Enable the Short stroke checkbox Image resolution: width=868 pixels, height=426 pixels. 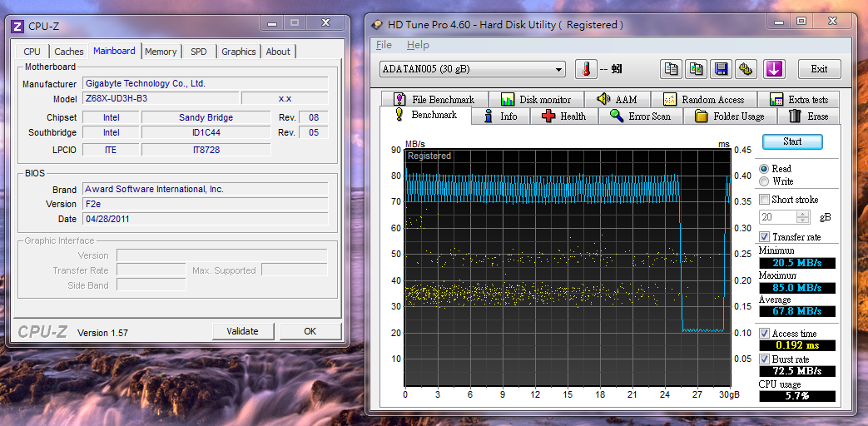pyautogui.click(x=765, y=199)
